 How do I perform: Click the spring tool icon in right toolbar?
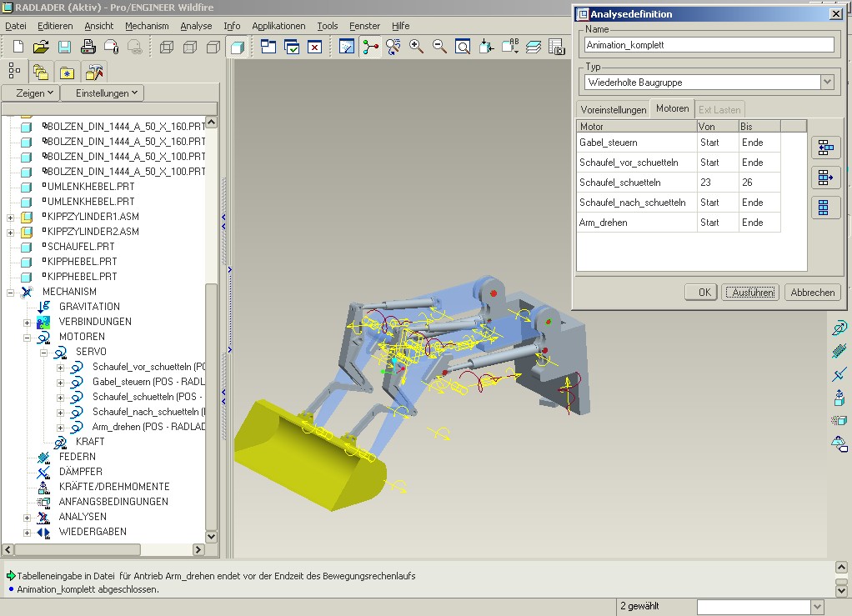839,352
